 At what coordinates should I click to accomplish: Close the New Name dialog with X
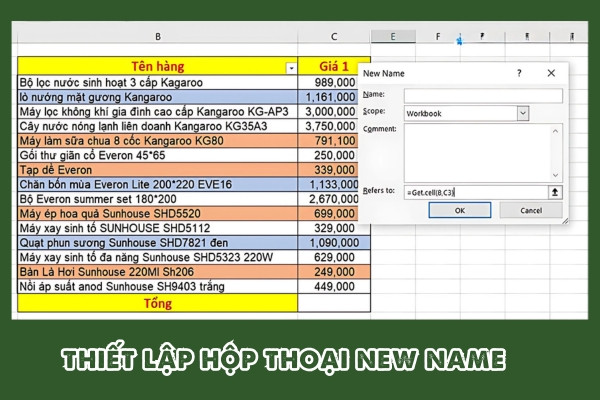click(551, 73)
